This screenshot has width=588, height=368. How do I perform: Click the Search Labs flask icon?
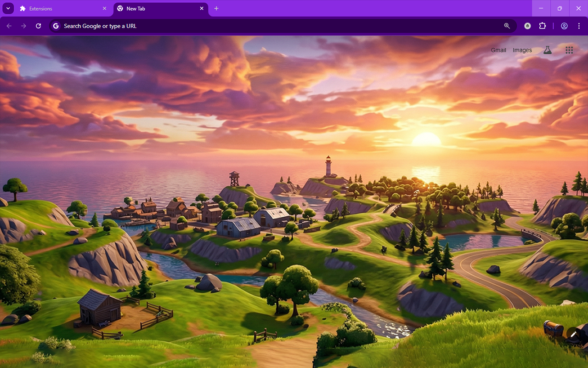(x=547, y=50)
